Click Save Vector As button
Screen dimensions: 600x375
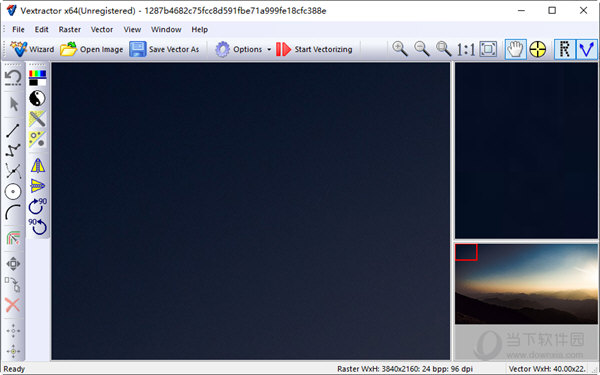[165, 49]
